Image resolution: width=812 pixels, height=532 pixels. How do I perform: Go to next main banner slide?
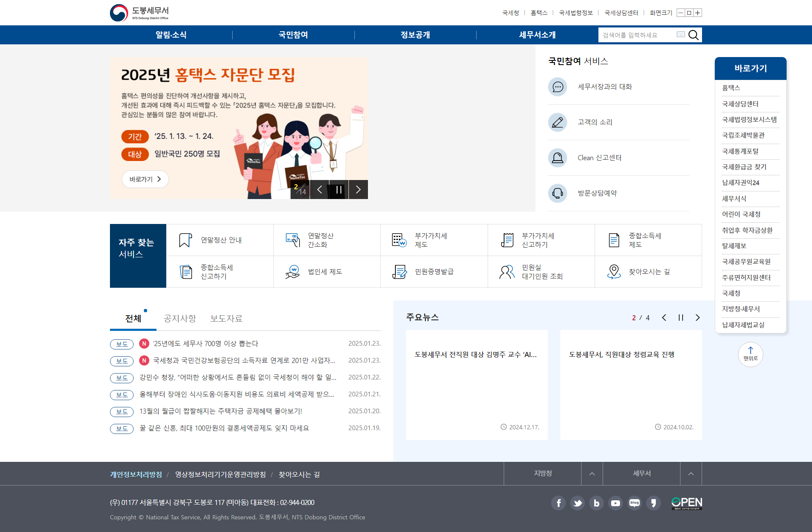click(358, 190)
